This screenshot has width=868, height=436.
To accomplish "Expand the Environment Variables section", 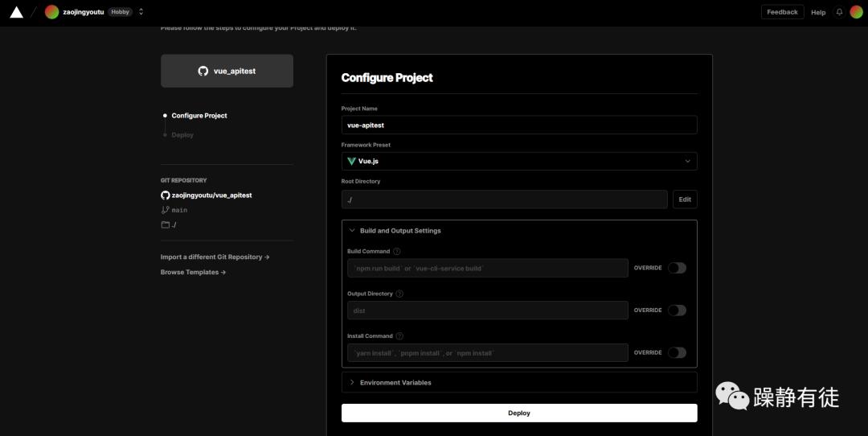I will (x=352, y=382).
